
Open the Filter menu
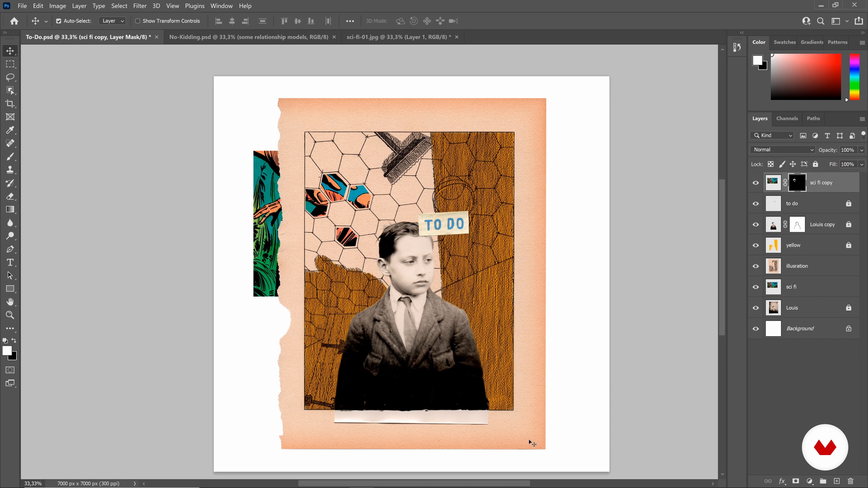click(x=140, y=6)
